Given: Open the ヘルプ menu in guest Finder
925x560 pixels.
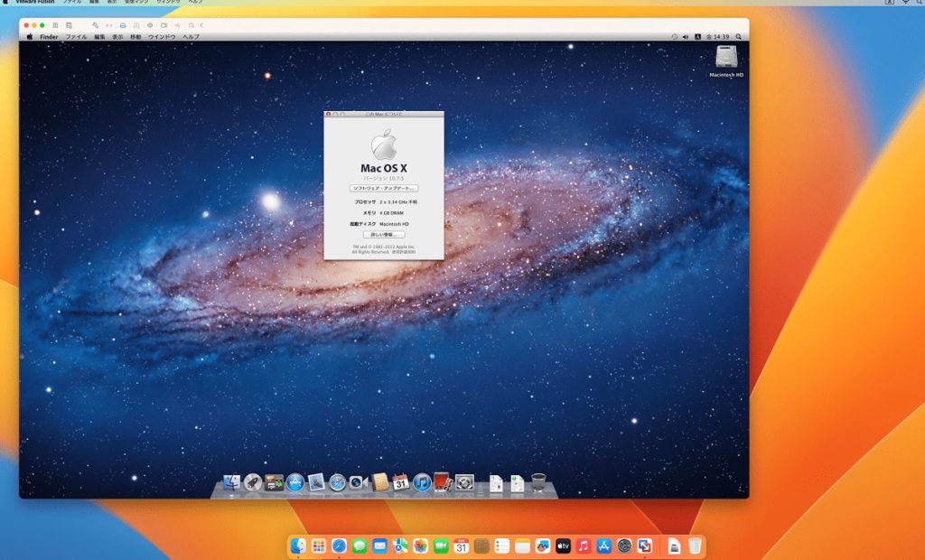Looking at the screenshot, I should point(191,37).
